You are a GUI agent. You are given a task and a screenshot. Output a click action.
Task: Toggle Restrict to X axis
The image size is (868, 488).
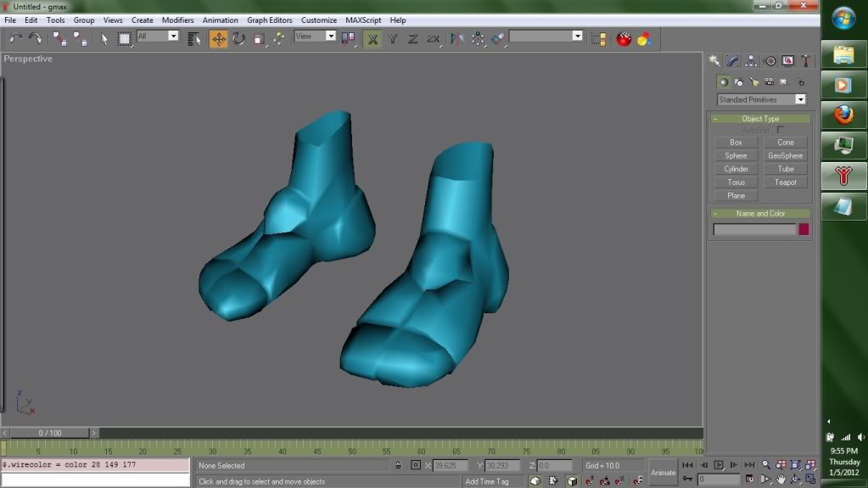point(372,39)
